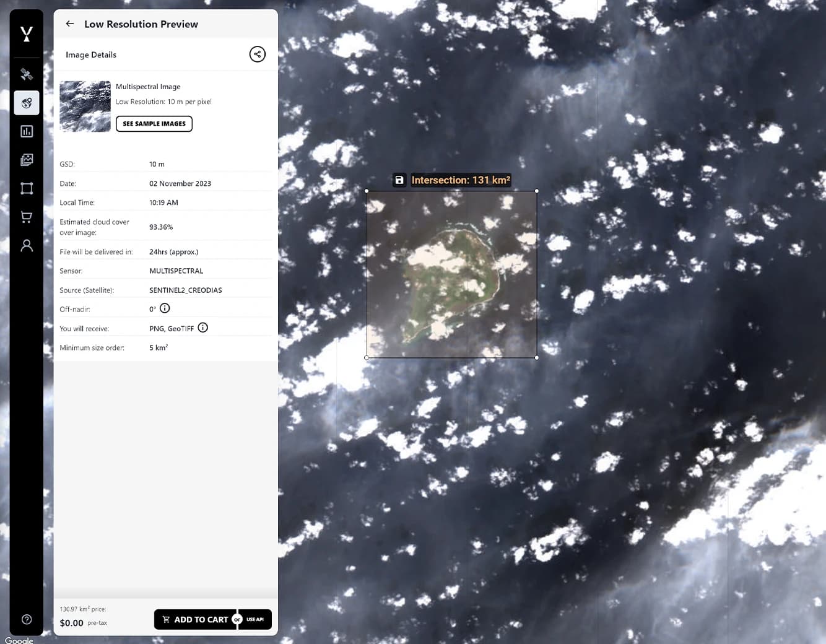Open the archive imagery globe panel

[26, 103]
